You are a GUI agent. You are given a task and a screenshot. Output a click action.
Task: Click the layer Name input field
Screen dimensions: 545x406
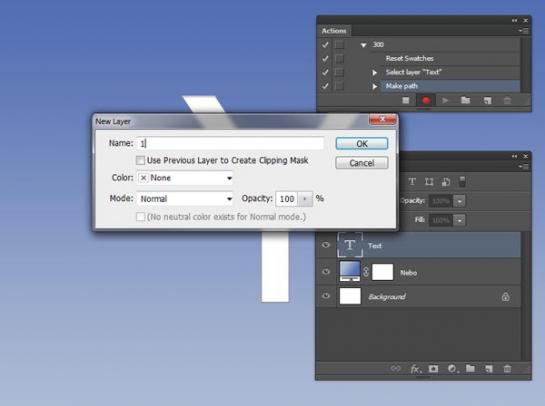pyautogui.click(x=230, y=143)
